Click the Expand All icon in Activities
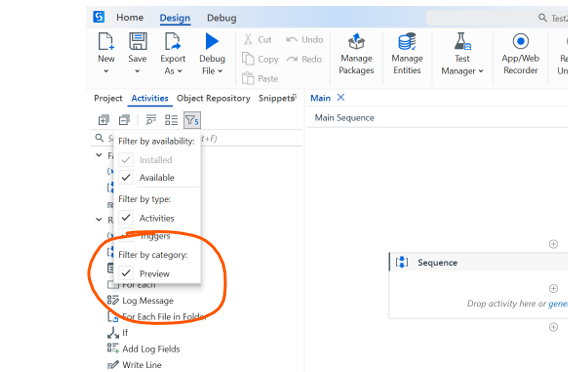The width and height of the screenshot is (568, 372). tap(104, 120)
